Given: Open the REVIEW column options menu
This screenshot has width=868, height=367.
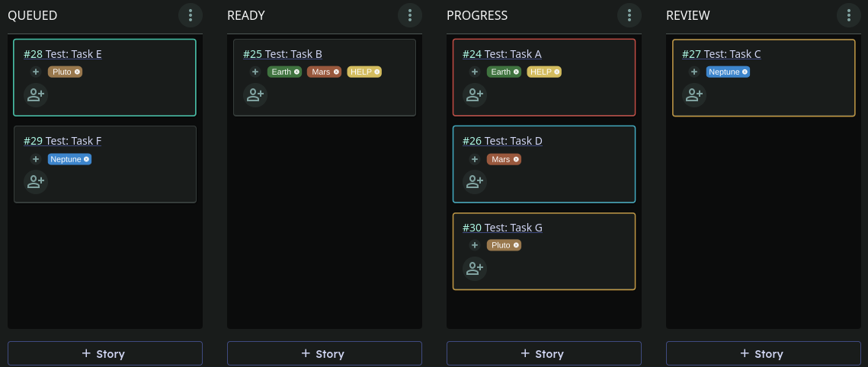Looking at the screenshot, I should (x=849, y=15).
